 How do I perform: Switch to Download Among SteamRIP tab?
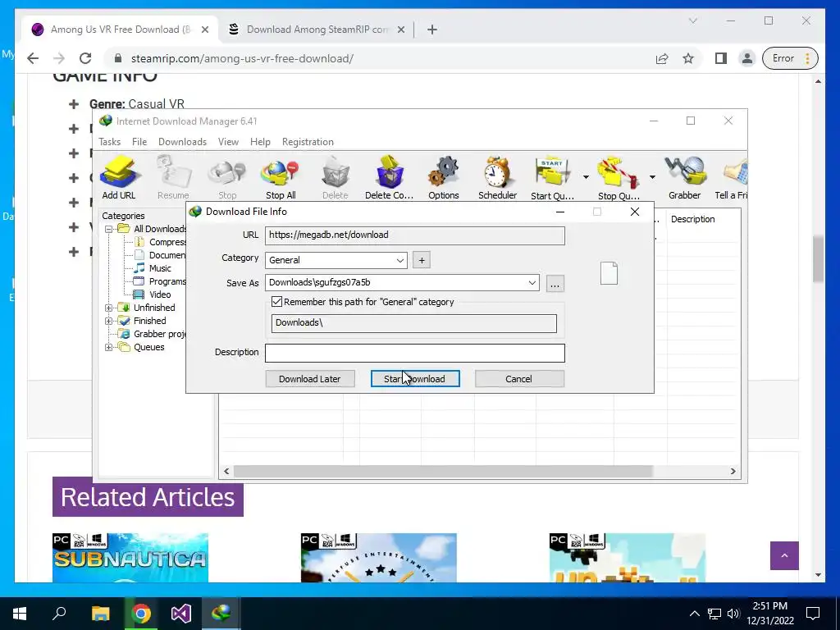[316, 30]
